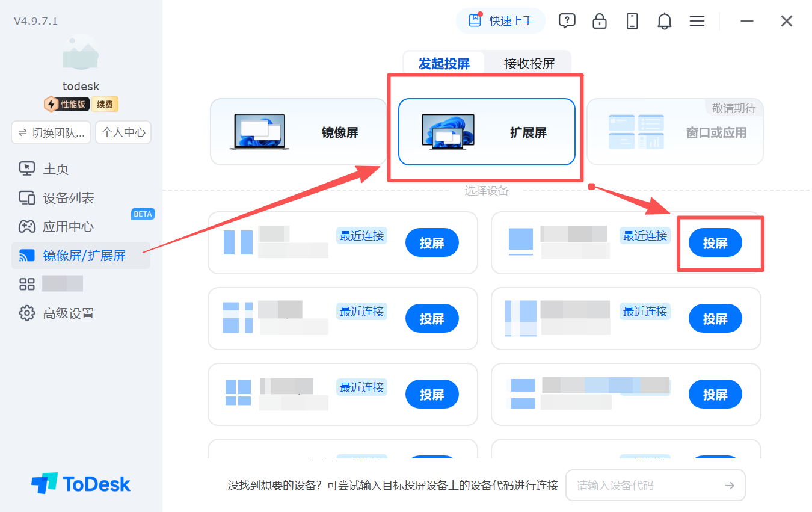The height and width of the screenshot is (512, 812).
Task: Click 投屏 on third row left device
Action: pyautogui.click(x=432, y=395)
